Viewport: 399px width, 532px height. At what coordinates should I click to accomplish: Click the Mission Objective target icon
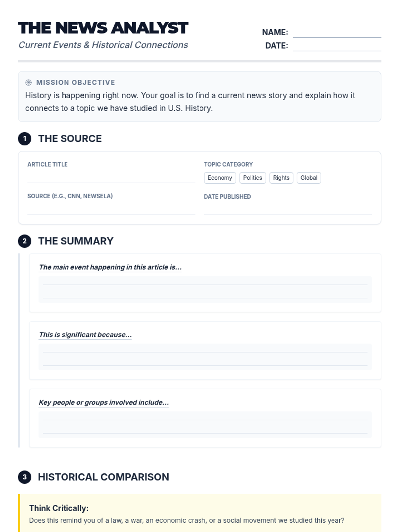[29, 83]
